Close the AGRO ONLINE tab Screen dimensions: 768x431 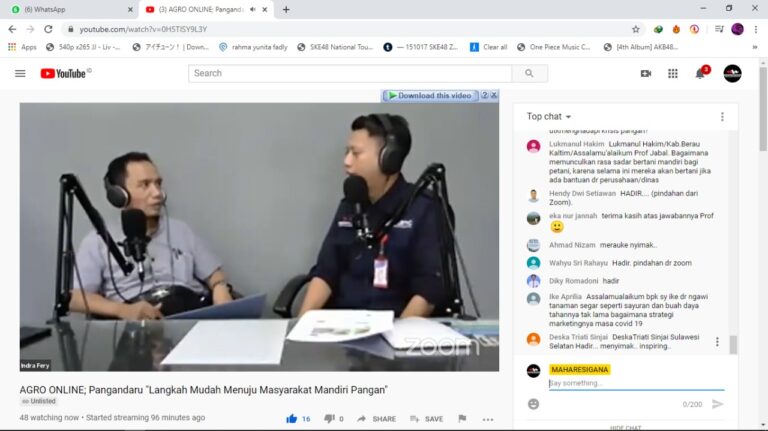(x=265, y=9)
